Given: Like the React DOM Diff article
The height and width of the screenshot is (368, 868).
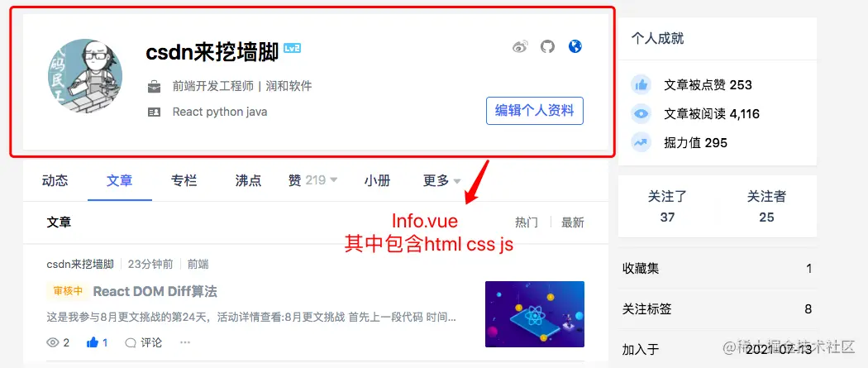Looking at the screenshot, I should click(x=97, y=342).
